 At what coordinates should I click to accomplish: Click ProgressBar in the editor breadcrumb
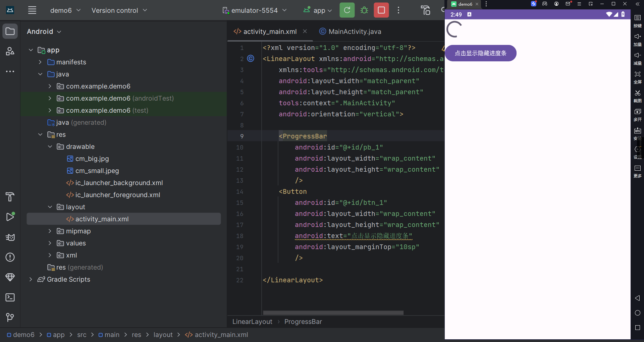(x=303, y=322)
